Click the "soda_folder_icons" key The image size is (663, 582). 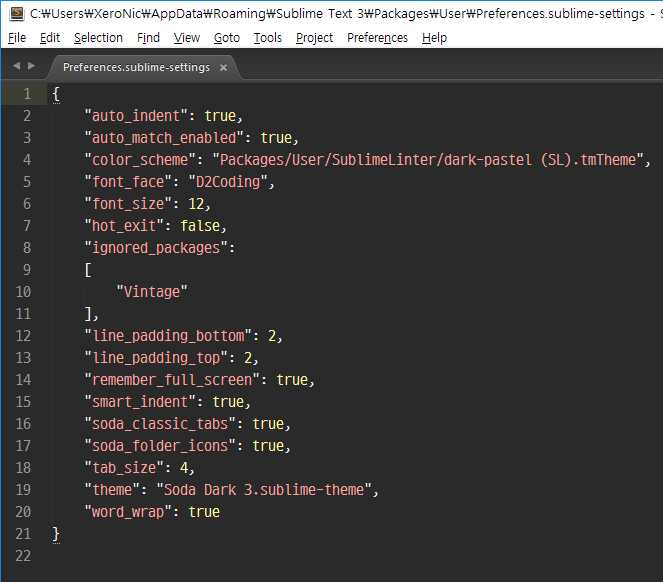pos(160,446)
